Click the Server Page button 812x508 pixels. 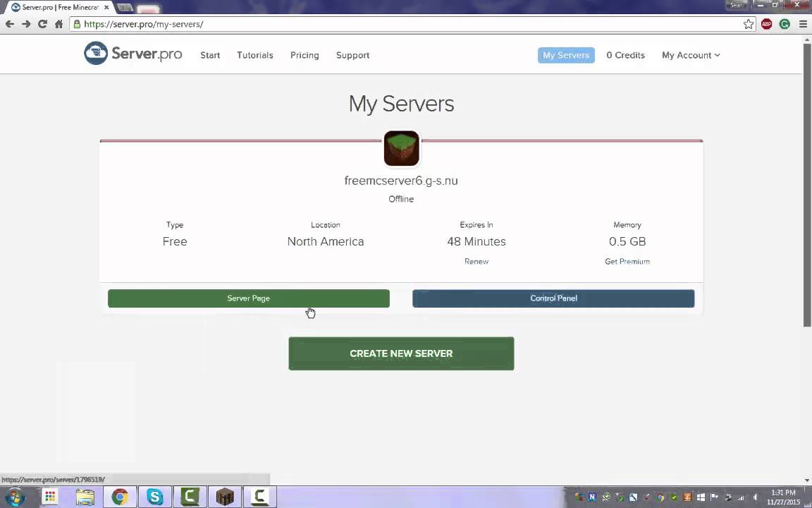(249, 298)
